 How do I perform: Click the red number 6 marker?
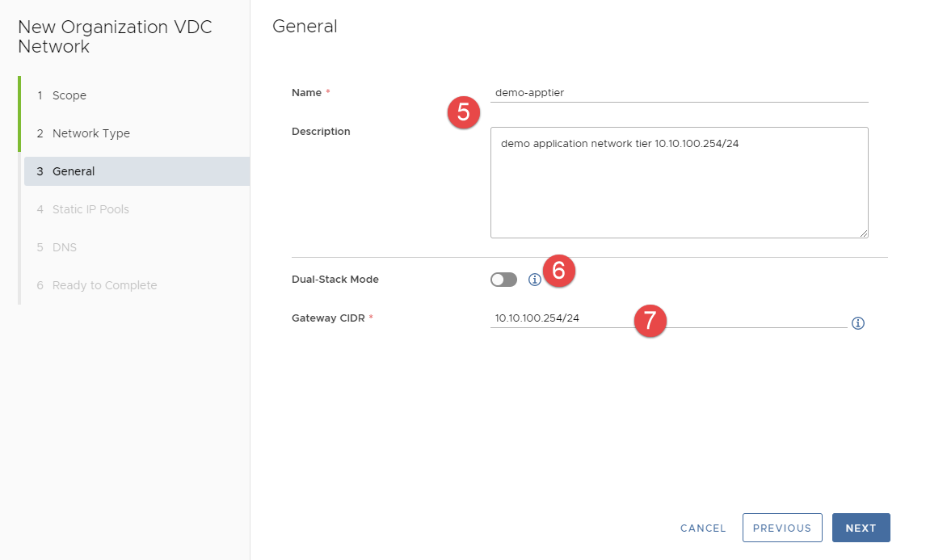tap(558, 272)
